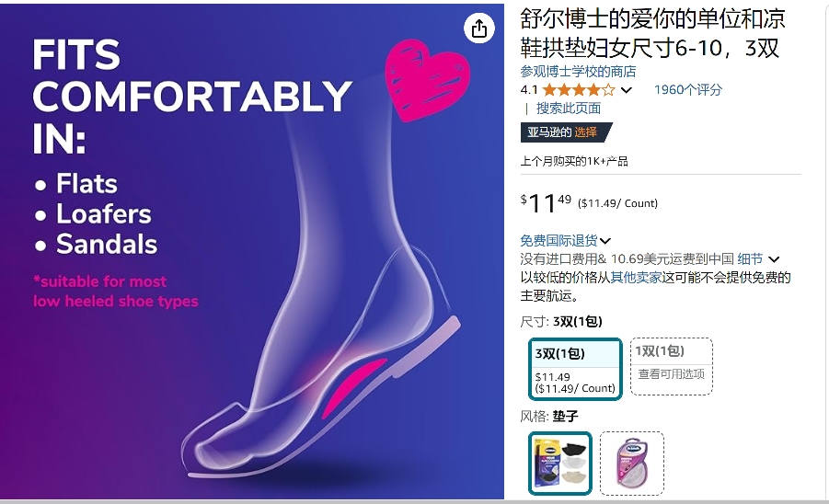Image resolution: width=829 pixels, height=504 pixels.
Task: Click the product title text
Action: 652,33
